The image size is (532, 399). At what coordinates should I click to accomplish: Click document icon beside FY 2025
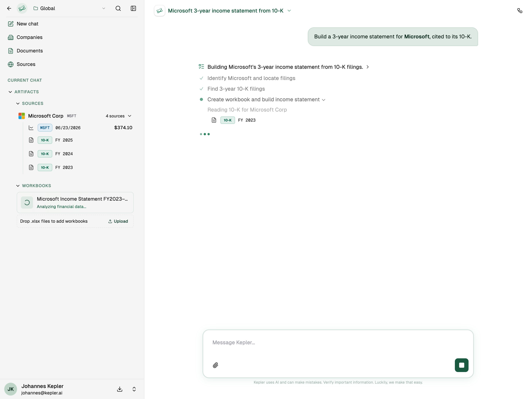point(31,140)
